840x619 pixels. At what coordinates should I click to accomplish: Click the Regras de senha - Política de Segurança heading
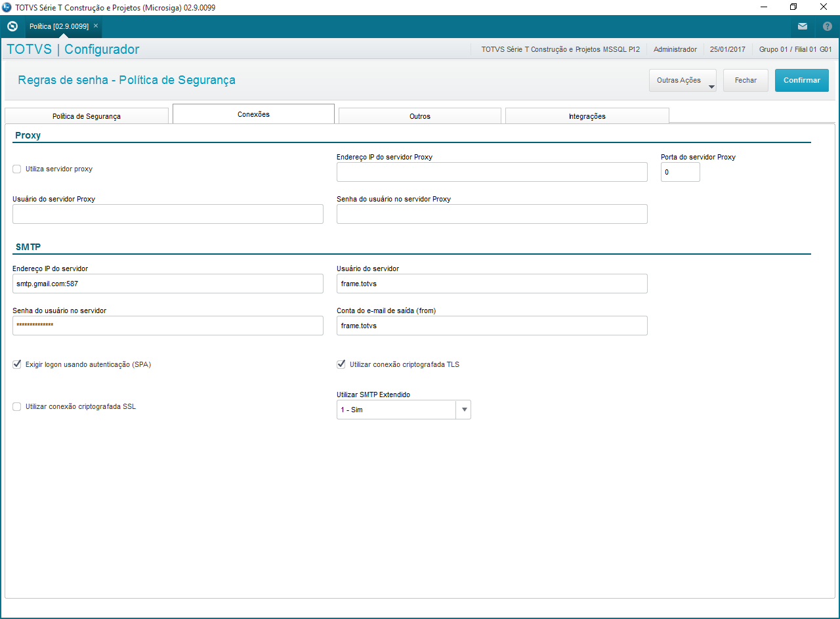(x=127, y=80)
